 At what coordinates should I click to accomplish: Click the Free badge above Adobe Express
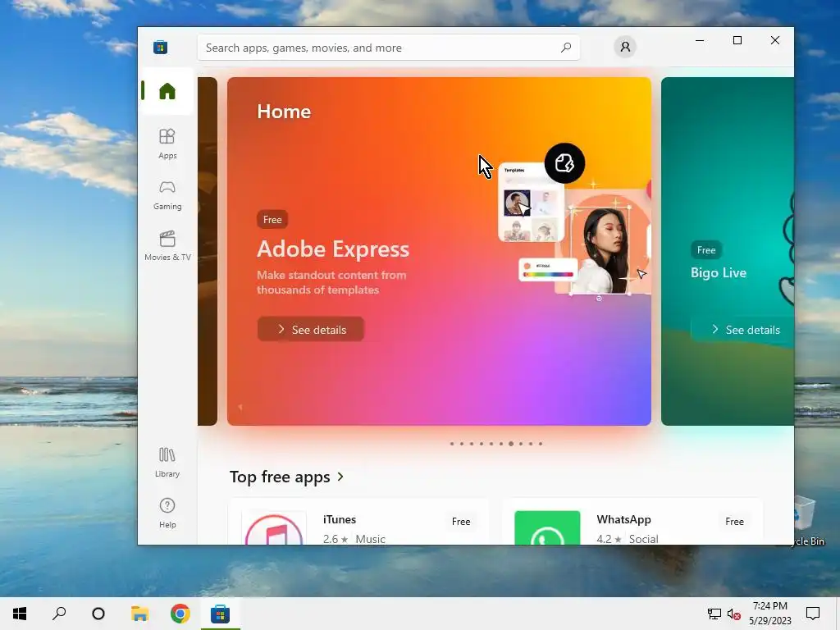tap(272, 220)
